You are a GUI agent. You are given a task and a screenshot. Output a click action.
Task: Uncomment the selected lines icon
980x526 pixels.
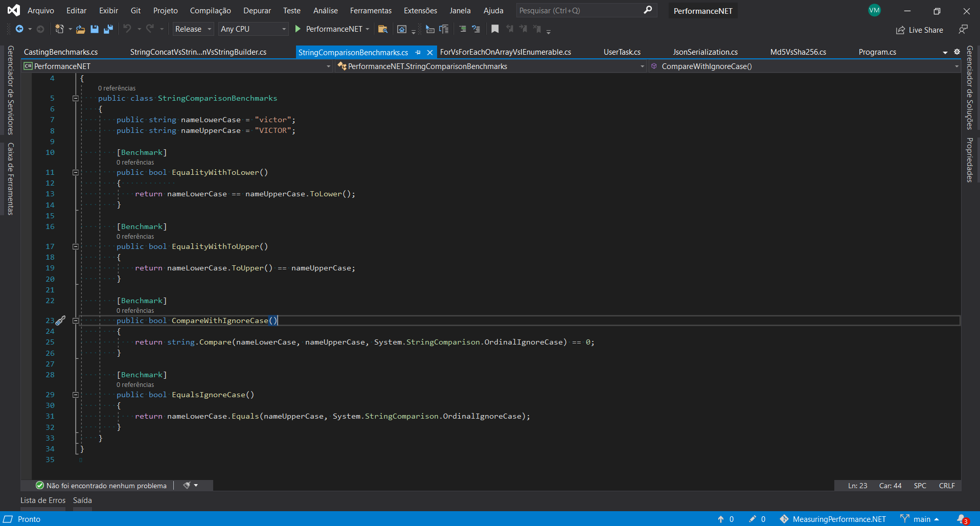tap(476, 29)
